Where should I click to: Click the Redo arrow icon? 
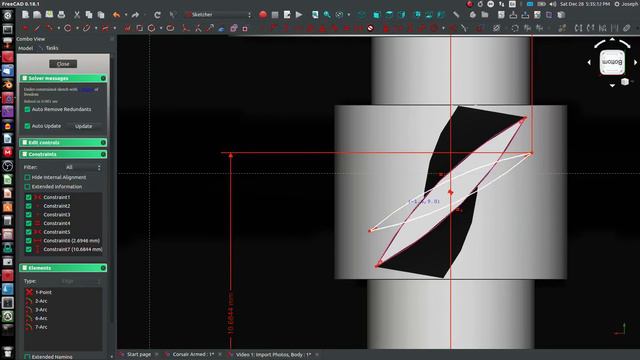[x=135, y=15]
